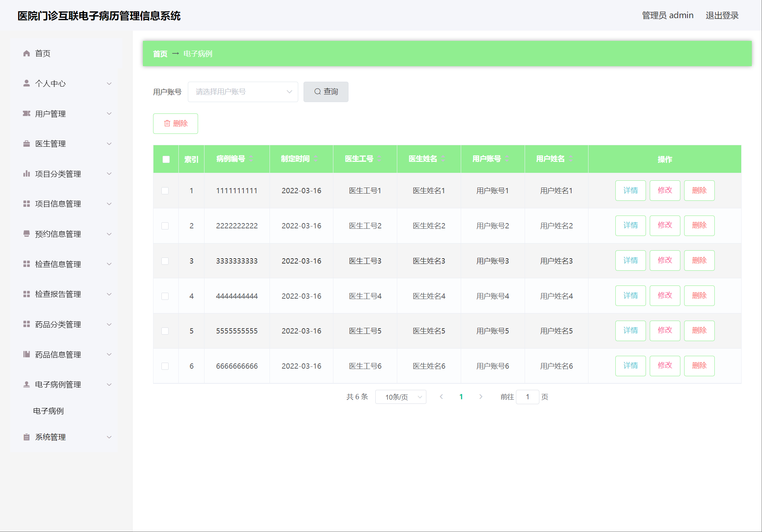This screenshot has height=532, width=762.
Task: Click the go-to page number input
Action: point(527,397)
